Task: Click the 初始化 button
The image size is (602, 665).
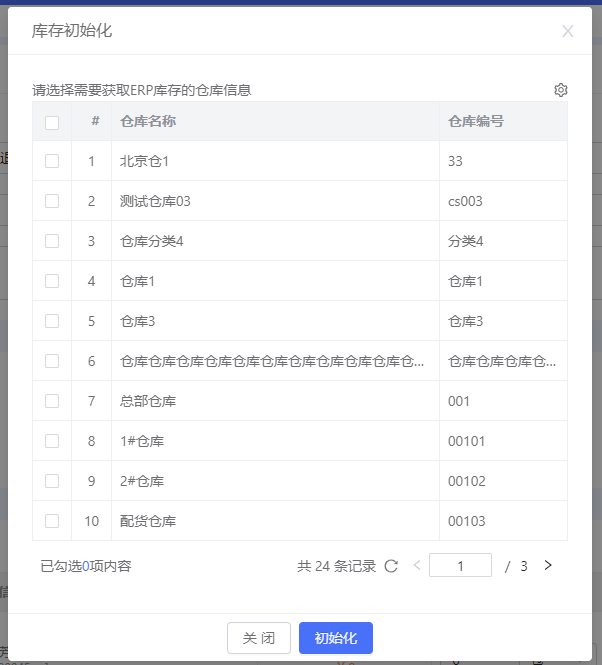Action: coord(336,638)
